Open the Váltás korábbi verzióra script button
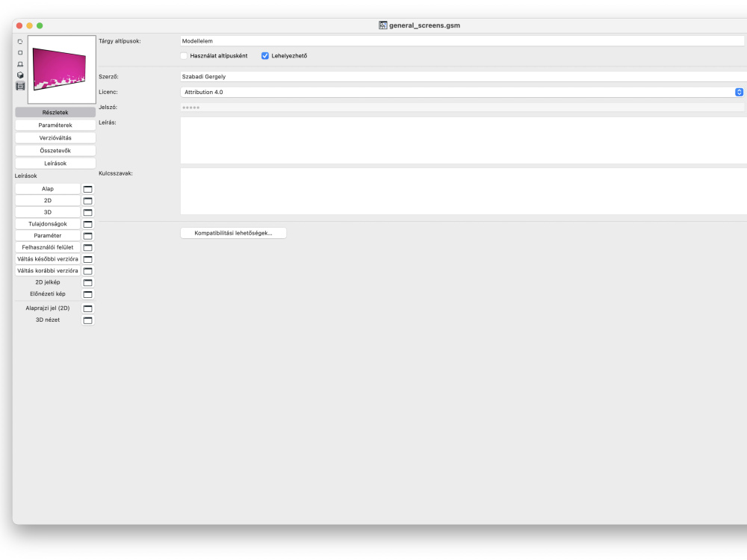This screenshot has width=747, height=560. 48,270
